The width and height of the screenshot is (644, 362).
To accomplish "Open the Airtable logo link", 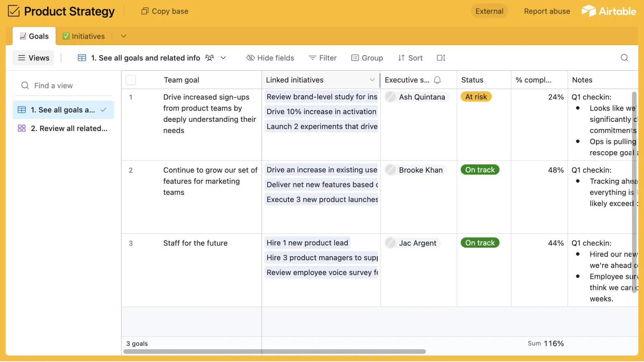I will (609, 11).
